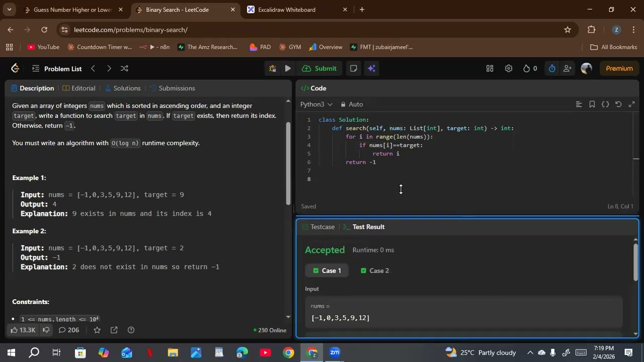Viewport: 644px width, 362px height.
Task: Open the layout grid icon
Action: pos(490,68)
